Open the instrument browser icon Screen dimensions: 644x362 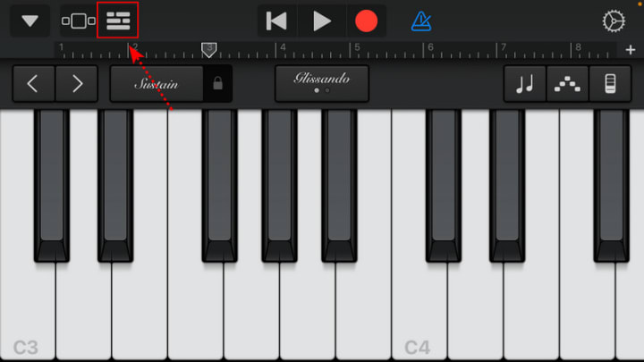[x=79, y=21]
